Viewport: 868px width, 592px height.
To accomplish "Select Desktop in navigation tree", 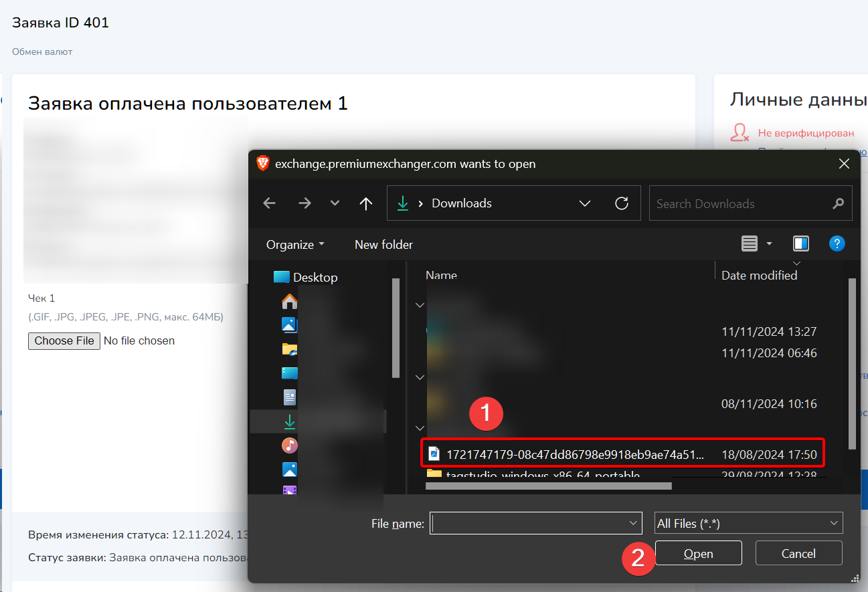I will (x=315, y=278).
